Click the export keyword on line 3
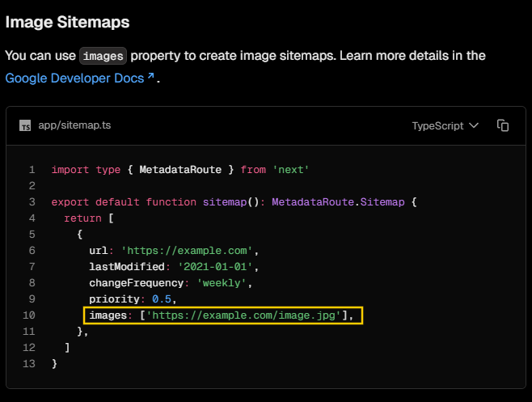The height and width of the screenshot is (402, 532). coord(70,202)
